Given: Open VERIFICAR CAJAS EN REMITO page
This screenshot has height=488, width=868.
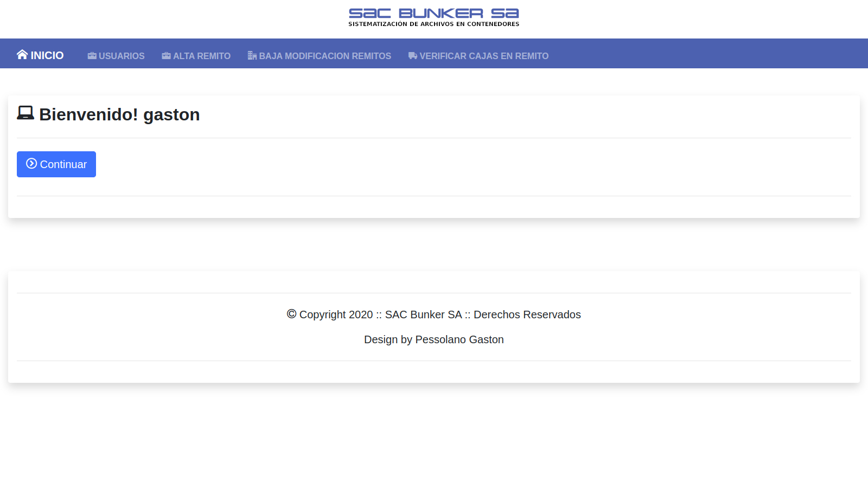Looking at the screenshot, I should 483,56.
